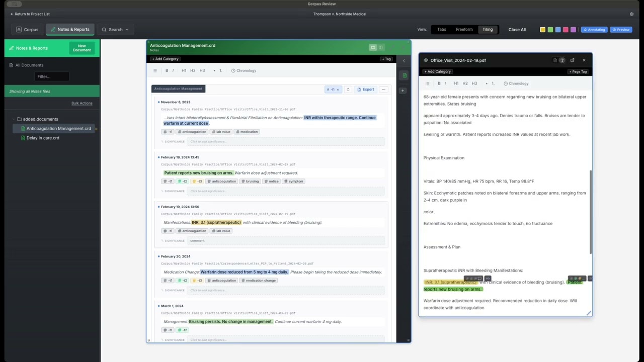
Task: Switch view to Tabs
Action: coord(441,30)
